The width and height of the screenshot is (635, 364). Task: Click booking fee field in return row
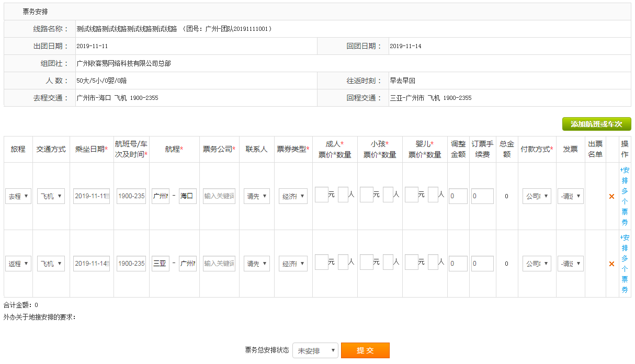(x=482, y=264)
